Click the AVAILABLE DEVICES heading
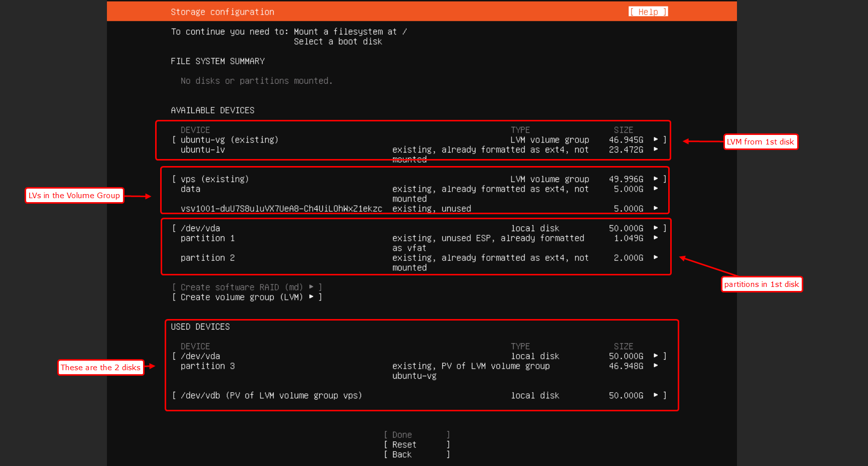Image resolution: width=868 pixels, height=466 pixels. (212, 110)
